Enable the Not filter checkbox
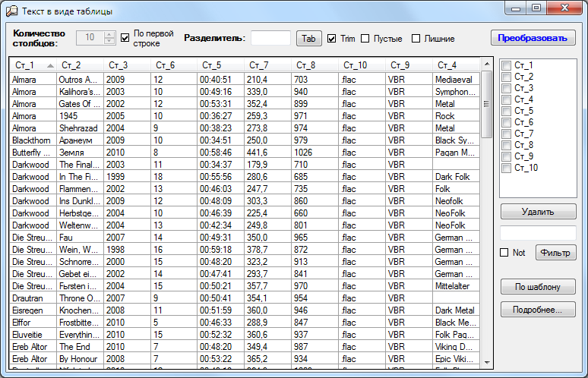 [504, 253]
